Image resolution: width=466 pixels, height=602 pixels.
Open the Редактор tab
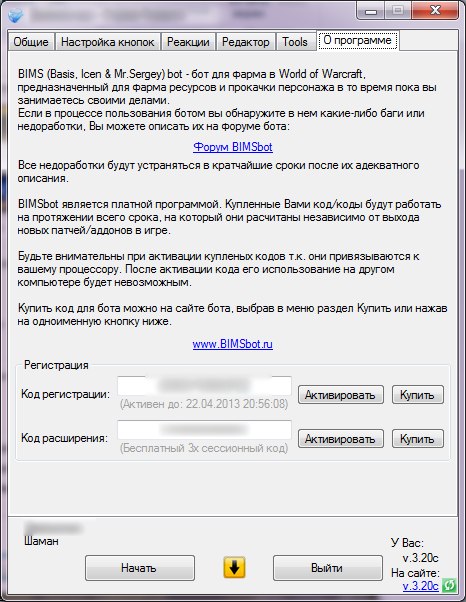coord(246,41)
